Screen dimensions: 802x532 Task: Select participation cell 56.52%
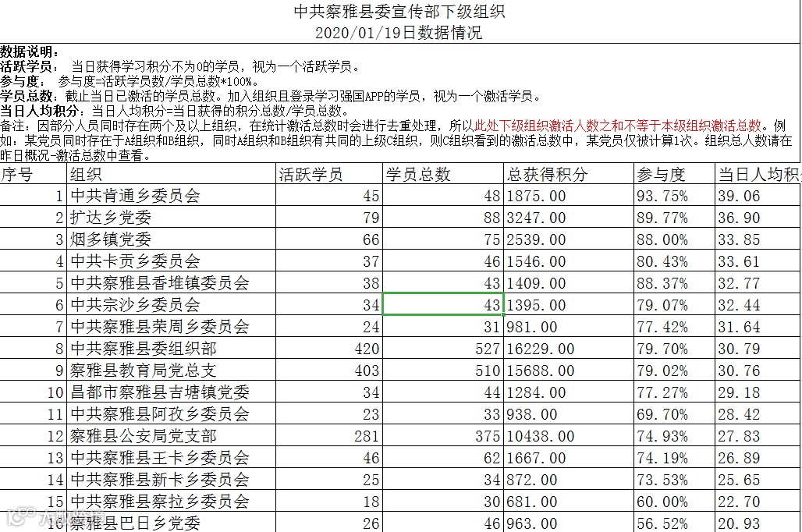pos(674,523)
